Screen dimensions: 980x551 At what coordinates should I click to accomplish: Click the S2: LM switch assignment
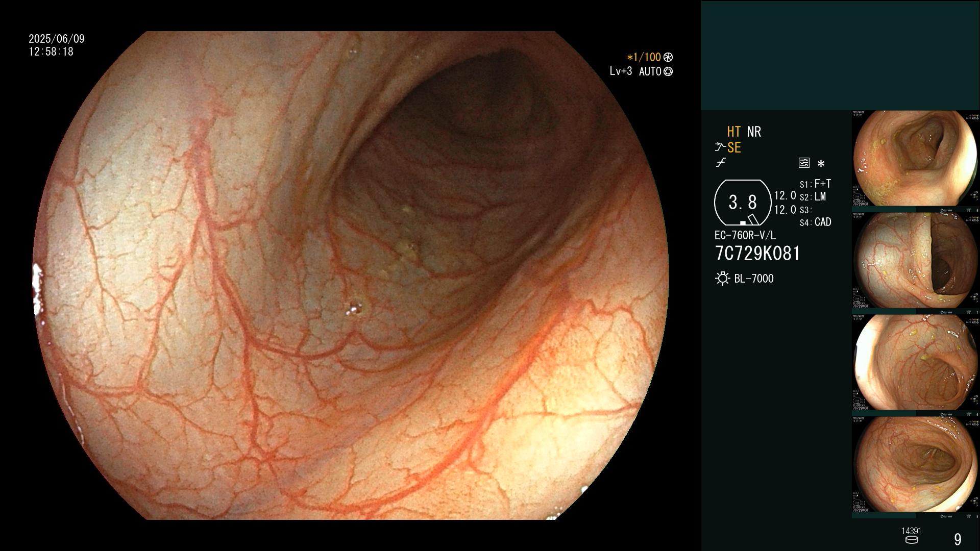[813, 196]
